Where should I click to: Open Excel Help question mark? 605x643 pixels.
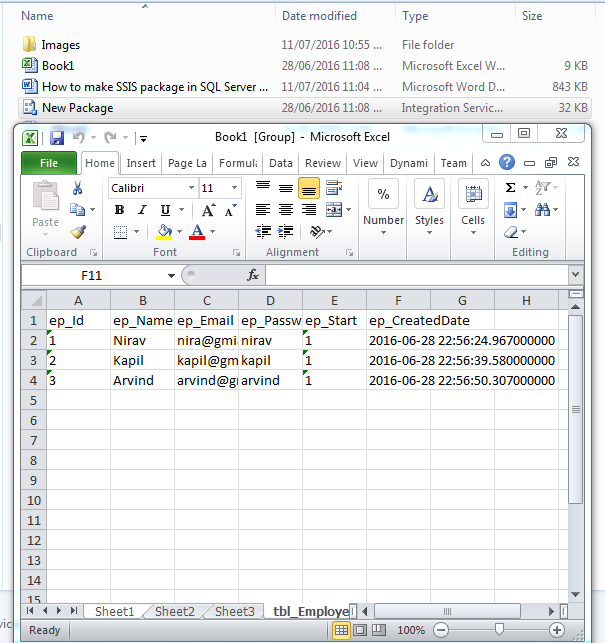(x=507, y=162)
